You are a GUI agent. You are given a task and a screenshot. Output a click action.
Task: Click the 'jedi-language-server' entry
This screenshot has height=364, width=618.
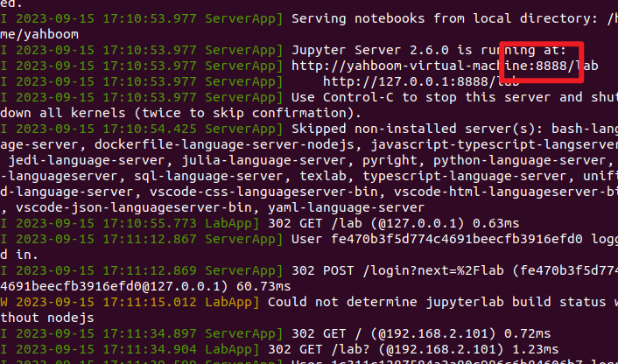point(87,160)
